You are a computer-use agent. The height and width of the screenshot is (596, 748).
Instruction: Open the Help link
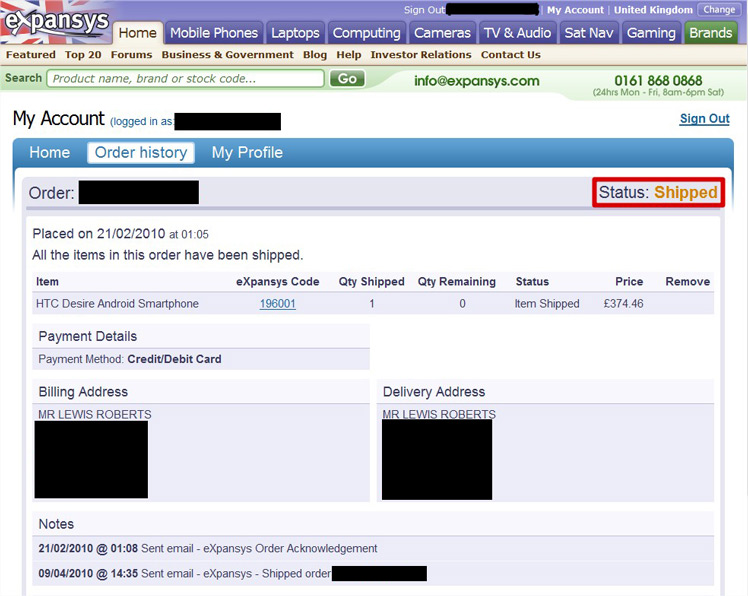point(349,55)
